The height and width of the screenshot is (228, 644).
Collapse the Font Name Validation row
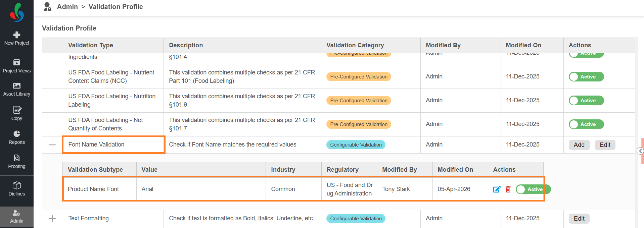[52, 145]
